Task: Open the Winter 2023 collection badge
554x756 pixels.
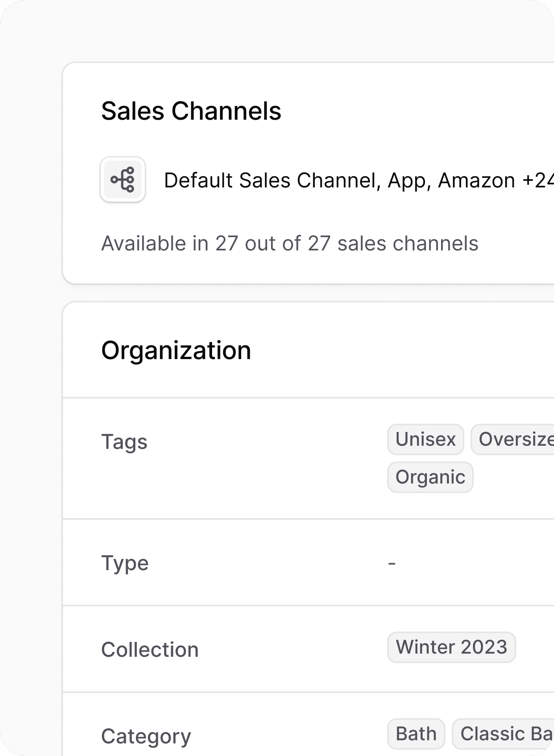Action: [451, 647]
